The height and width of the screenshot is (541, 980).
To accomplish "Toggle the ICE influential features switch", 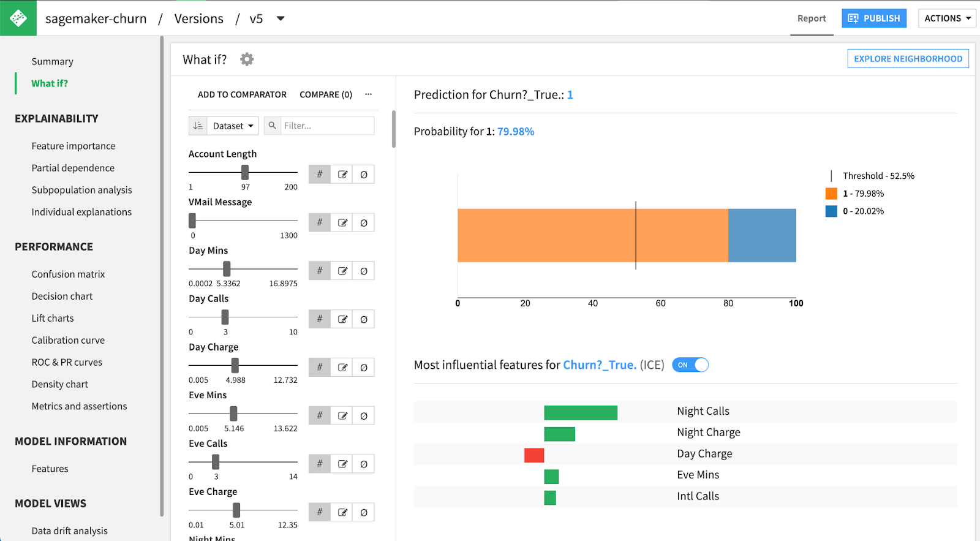I will tap(690, 365).
